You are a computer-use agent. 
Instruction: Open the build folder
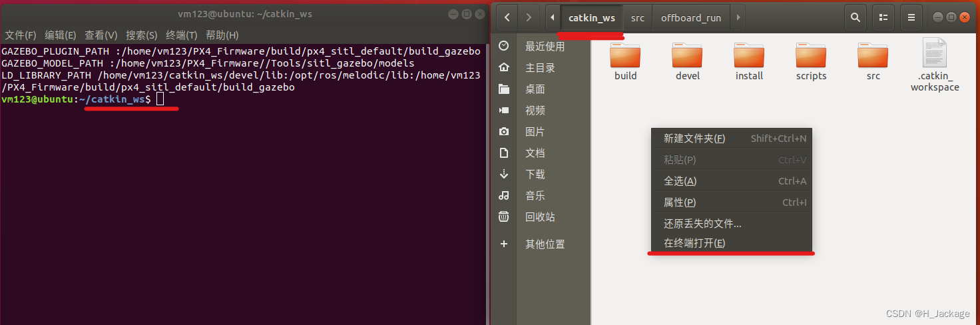(x=625, y=62)
